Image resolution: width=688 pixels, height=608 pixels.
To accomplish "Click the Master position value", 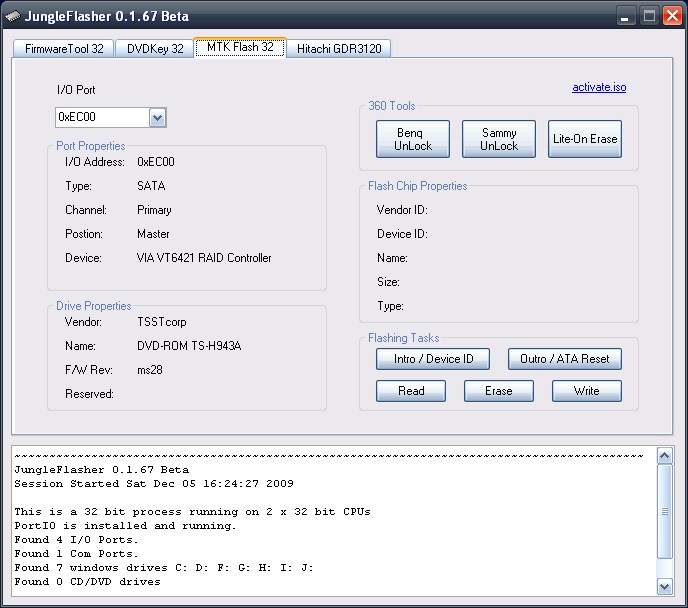I will pos(153,234).
